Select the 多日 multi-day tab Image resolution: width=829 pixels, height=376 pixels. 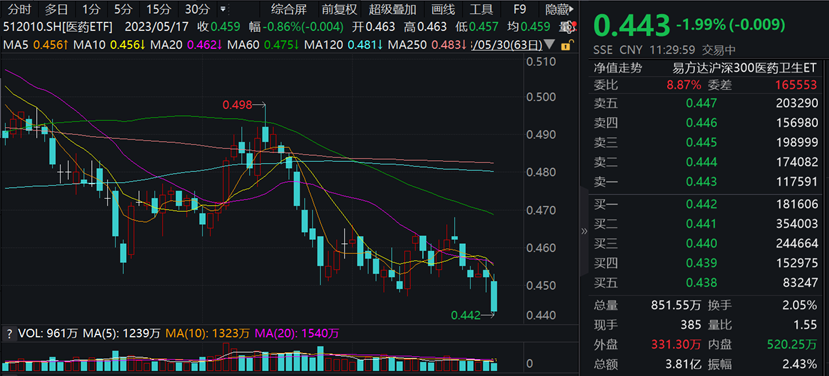pyautogui.click(x=56, y=9)
